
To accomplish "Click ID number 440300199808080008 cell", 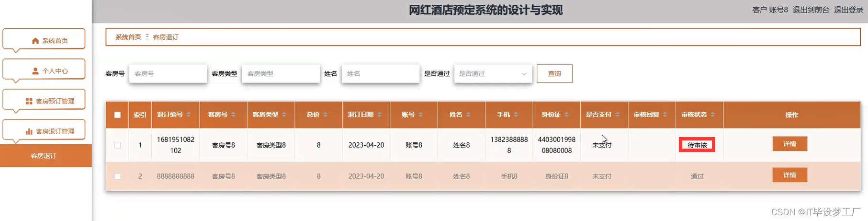I will (x=556, y=145).
